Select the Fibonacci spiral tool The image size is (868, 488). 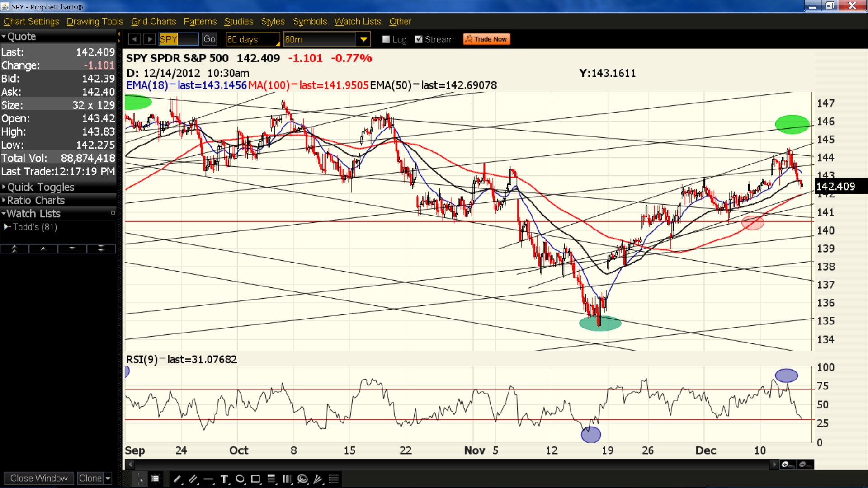tap(303, 479)
